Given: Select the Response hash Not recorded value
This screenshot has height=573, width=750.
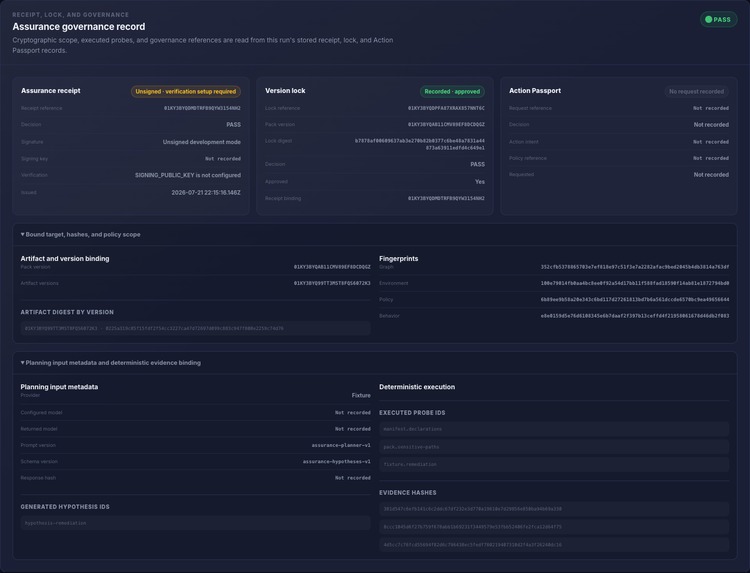Looking at the screenshot, I should (353, 478).
